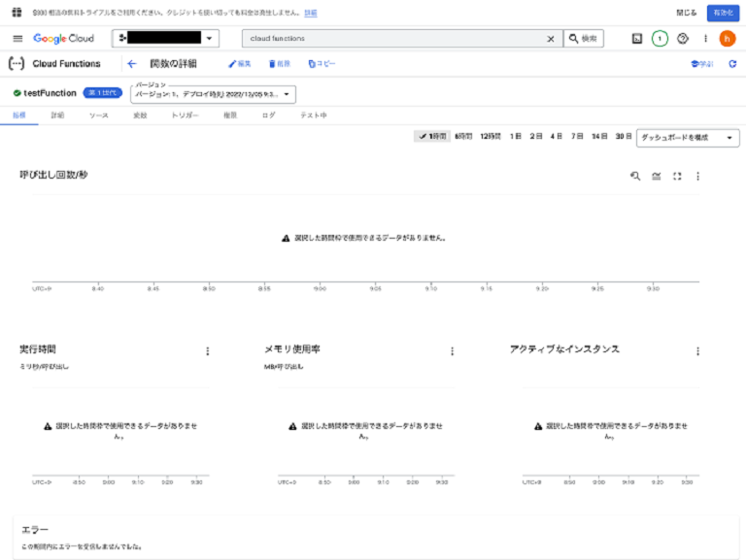The height and width of the screenshot is (560, 746).
Task: Click the trash 削除 delete button
Action: click(280, 64)
